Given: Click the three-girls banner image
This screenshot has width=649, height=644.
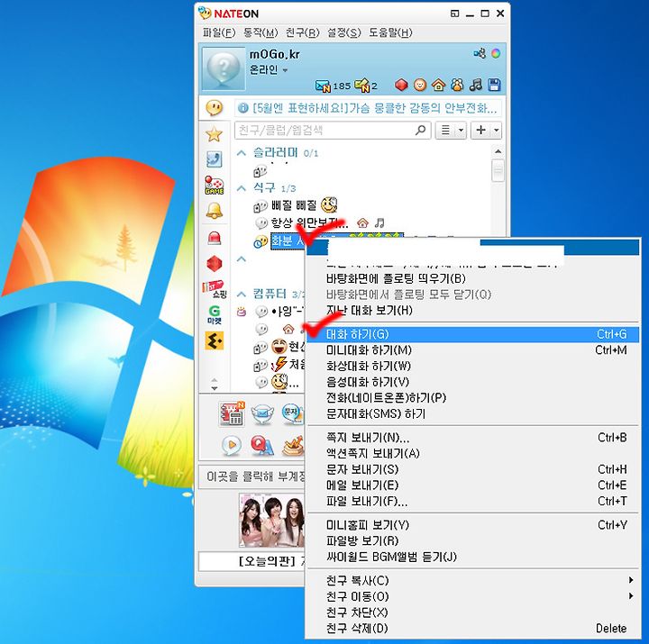Looking at the screenshot, I should (272, 520).
